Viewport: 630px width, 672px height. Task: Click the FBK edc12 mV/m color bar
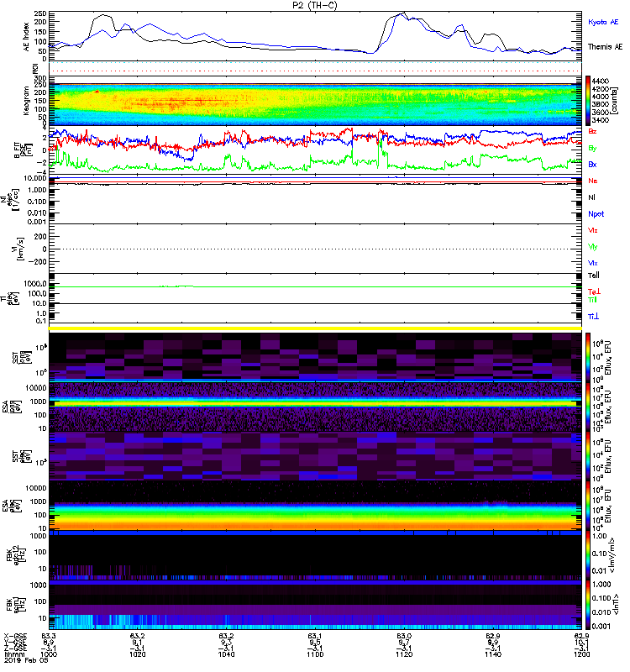[588, 555]
